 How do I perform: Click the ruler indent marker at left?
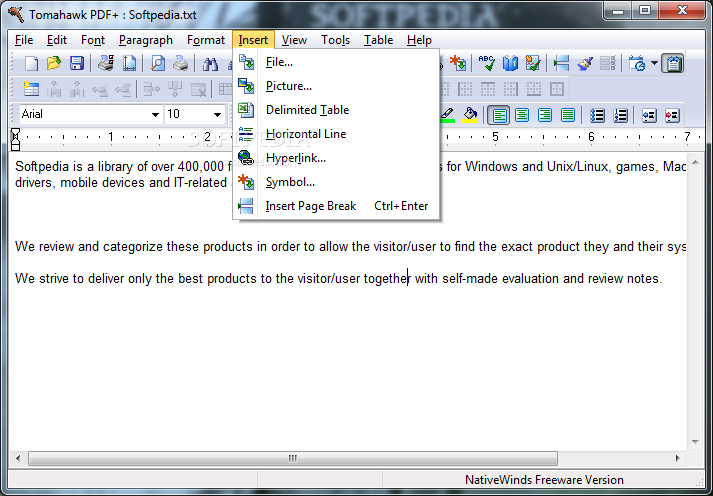tap(15, 139)
